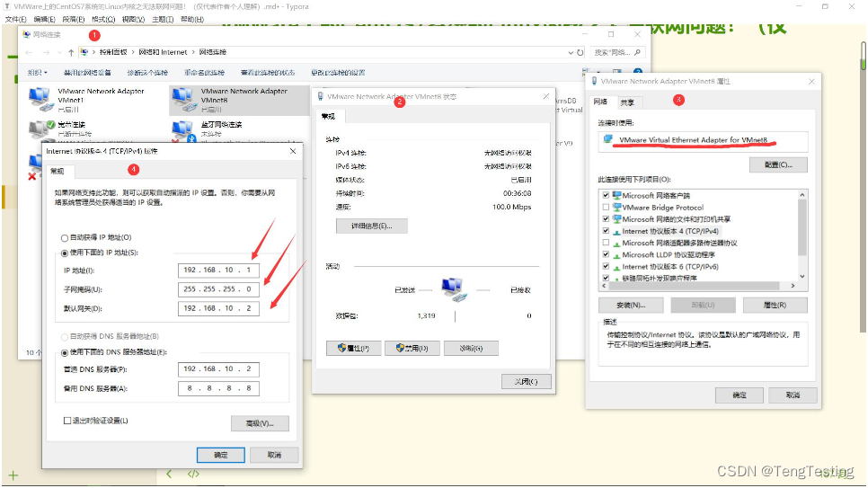This screenshot has width=868, height=488.
Task: Expand the address bar history dropdown arrow
Action: (x=571, y=53)
